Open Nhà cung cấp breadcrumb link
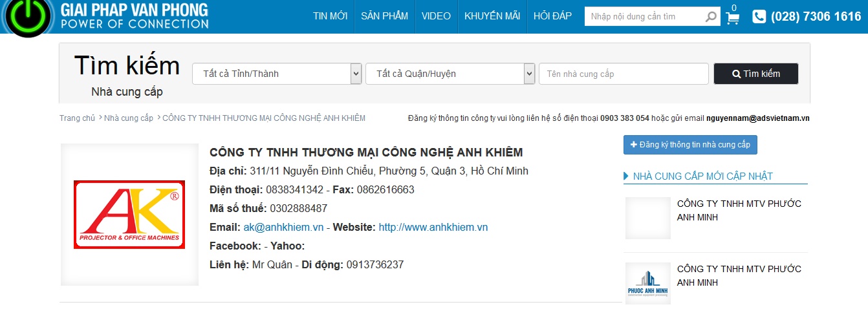This screenshot has width=868, height=309. [x=129, y=118]
